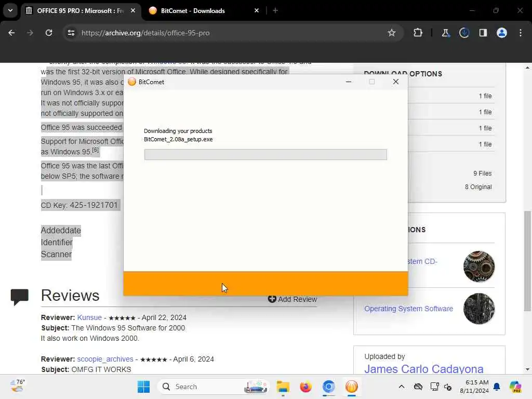Viewport: 532px width, 399px height.
Task: Open taskbar clock showing 6:15 AM
Action: (474, 387)
